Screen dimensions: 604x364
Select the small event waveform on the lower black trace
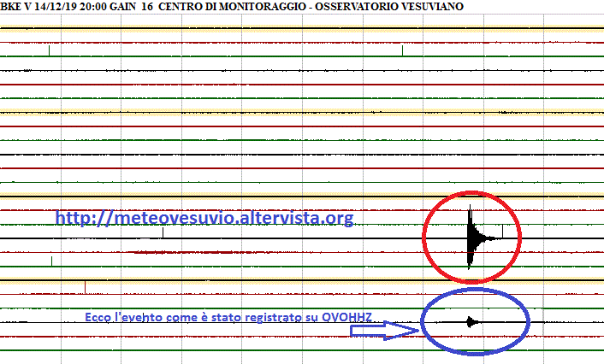(x=473, y=322)
